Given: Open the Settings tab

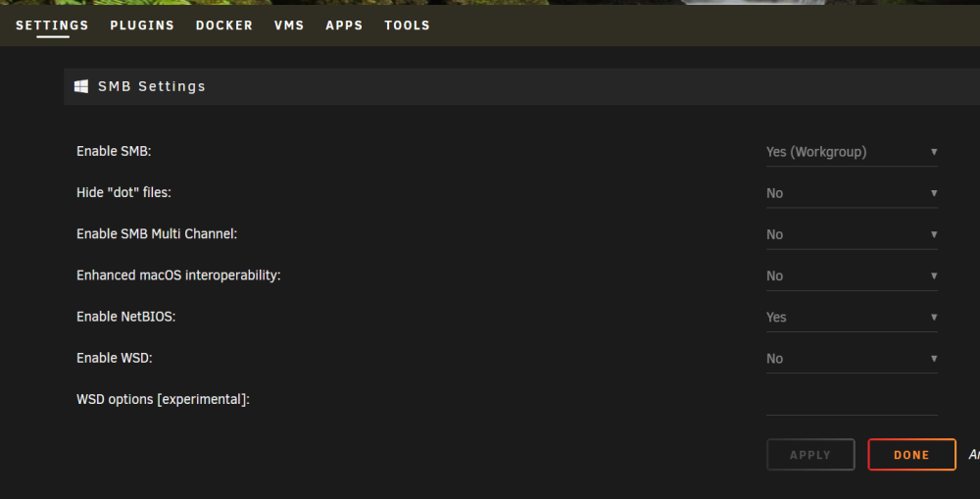Looking at the screenshot, I should click(x=53, y=25).
